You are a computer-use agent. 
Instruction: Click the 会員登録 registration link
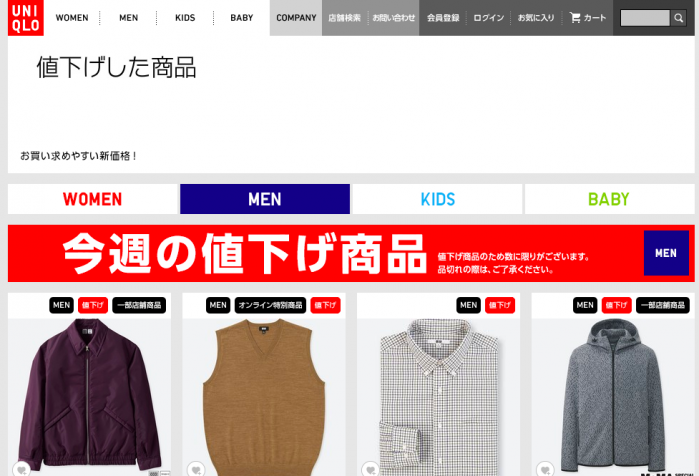443,18
